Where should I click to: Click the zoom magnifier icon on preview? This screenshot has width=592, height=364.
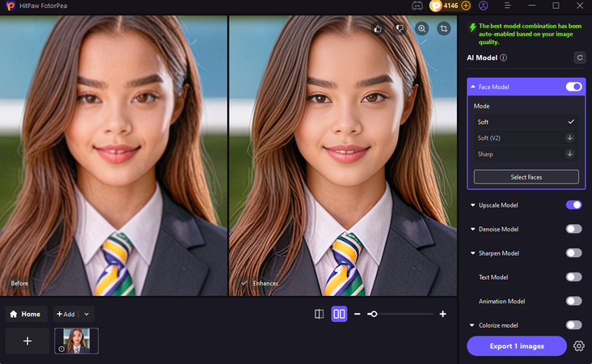421,28
